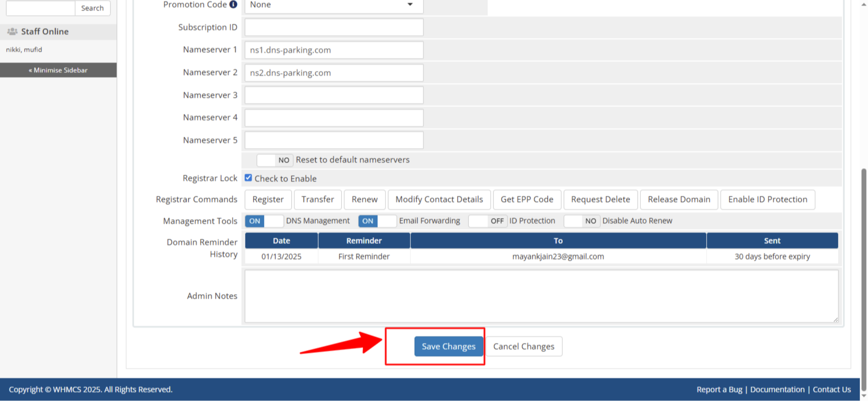This screenshot has width=868, height=401.
Task: Toggle the Disable Auto Renew switch
Action: tap(582, 221)
